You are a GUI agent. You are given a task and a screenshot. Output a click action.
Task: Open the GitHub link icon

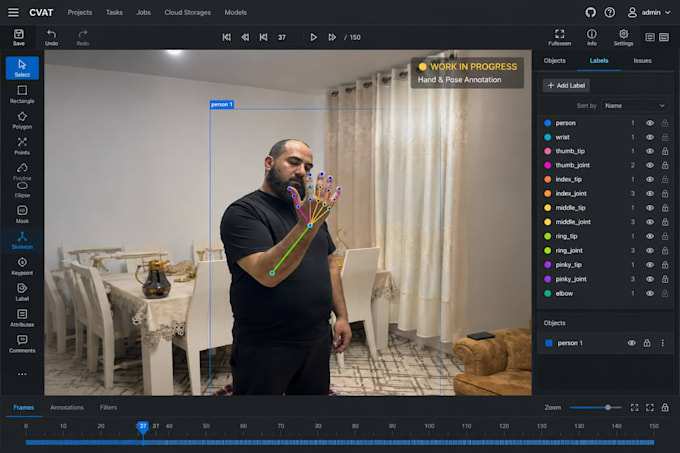pyautogui.click(x=590, y=12)
